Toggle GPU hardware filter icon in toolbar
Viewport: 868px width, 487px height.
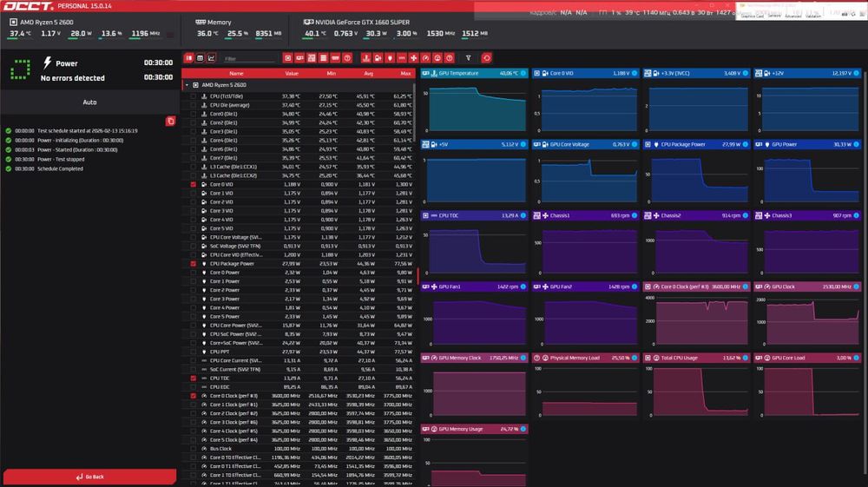coord(299,58)
